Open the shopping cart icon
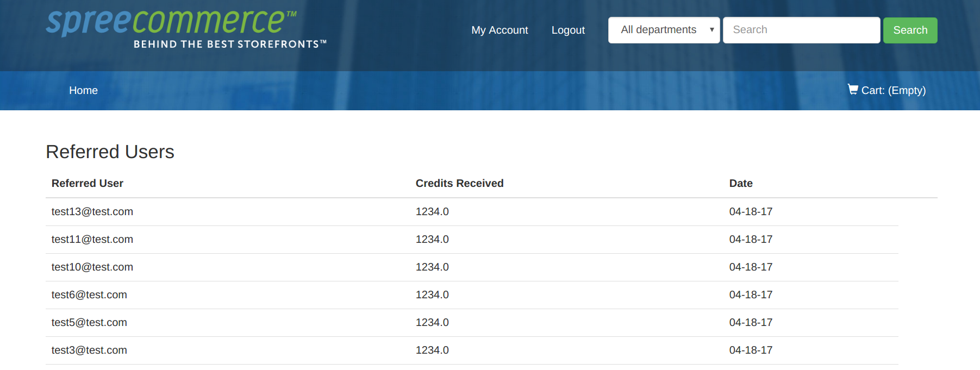The image size is (980, 370). (853, 89)
